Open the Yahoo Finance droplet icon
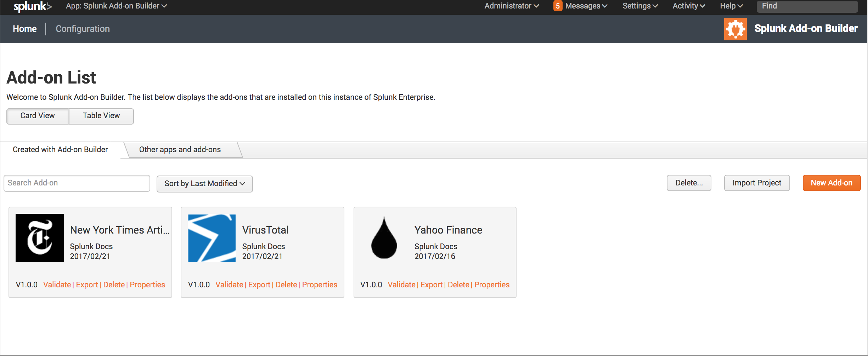The width and height of the screenshot is (868, 356). (384, 237)
